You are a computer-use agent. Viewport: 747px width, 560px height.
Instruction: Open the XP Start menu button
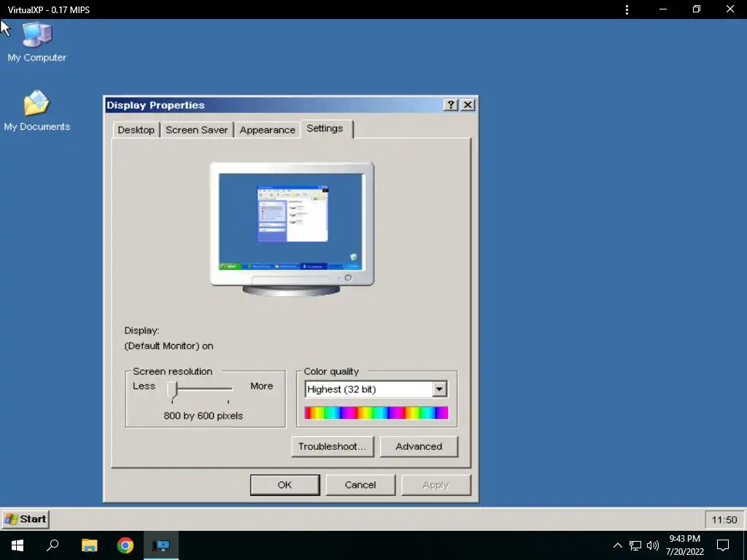pos(26,519)
